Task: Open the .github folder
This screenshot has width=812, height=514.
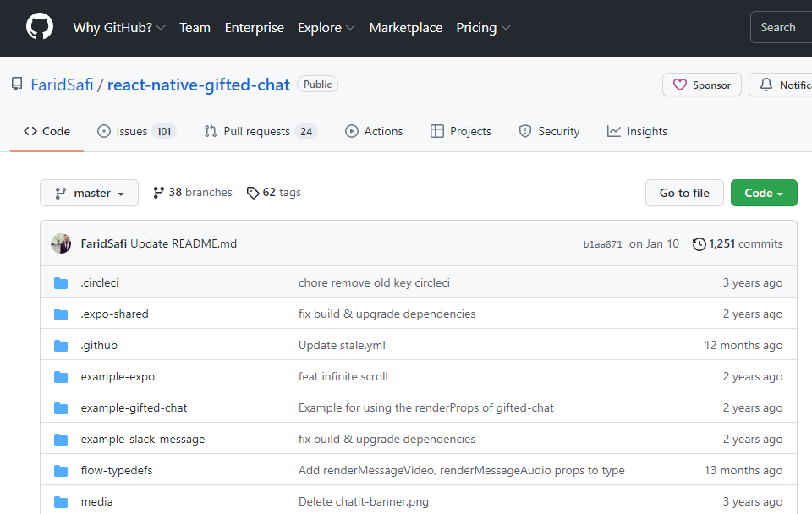Action: coord(99,346)
